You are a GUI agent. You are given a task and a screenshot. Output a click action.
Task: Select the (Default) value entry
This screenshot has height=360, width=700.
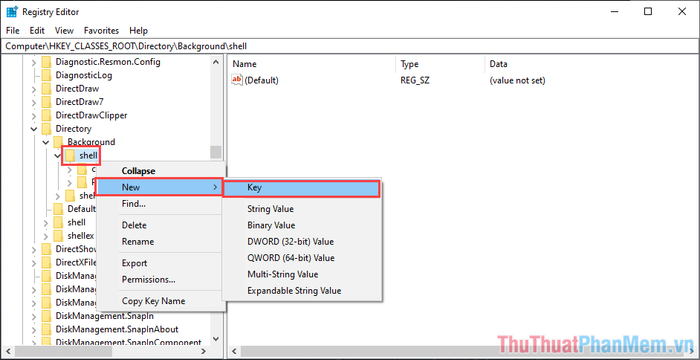[x=262, y=80]
